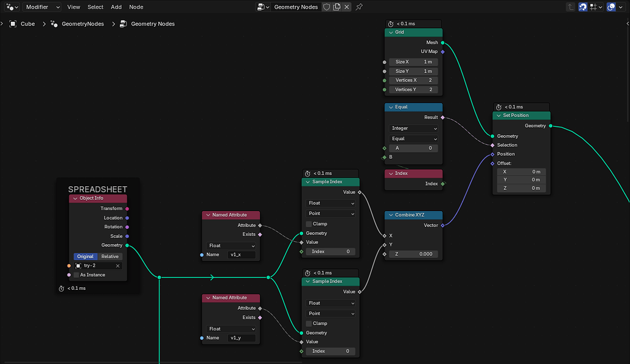The image size is (630, 364).
Task: Enable Clamp on lower Sample Index node
Action: tap(309, 323)
